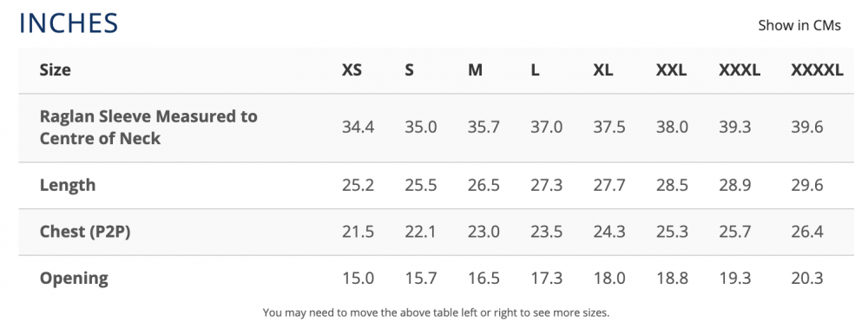Click the 15.7 opening value for S
Image resolution: width=868 pixels, height=335 pixels.
[421, 278]
